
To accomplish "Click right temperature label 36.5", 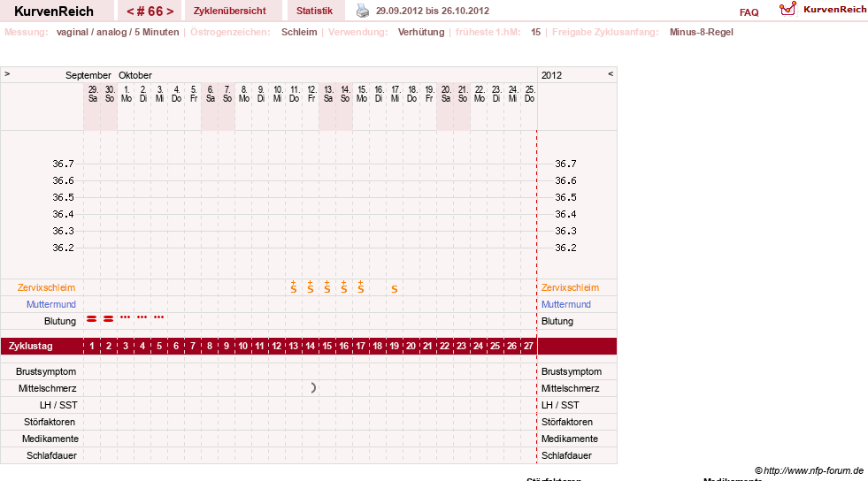I will (x=565, y=197).
